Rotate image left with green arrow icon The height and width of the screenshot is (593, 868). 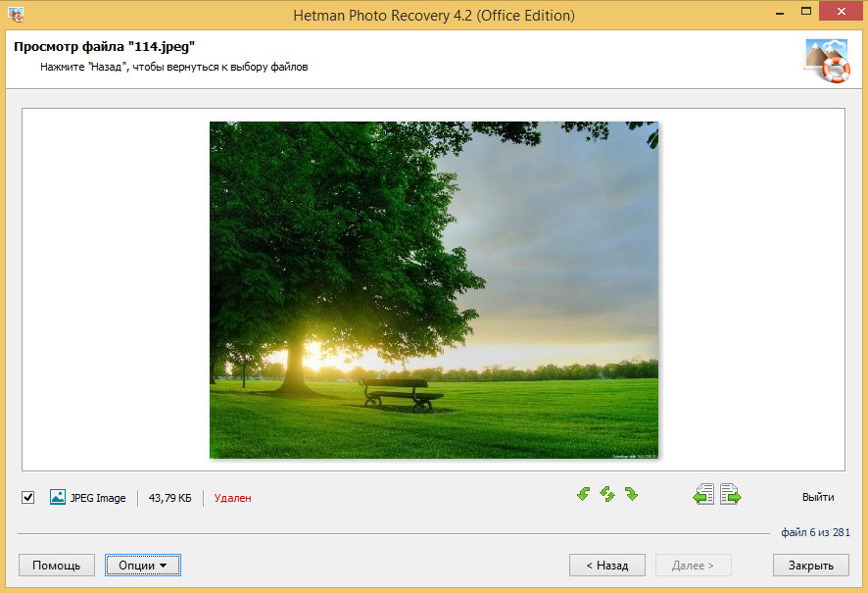coord(583,494)
